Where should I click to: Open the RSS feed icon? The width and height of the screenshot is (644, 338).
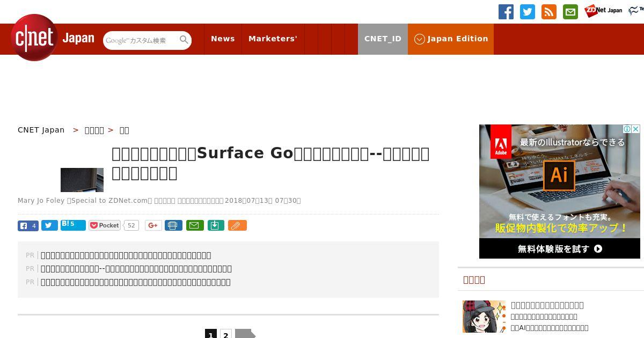[x=549, y=12]
